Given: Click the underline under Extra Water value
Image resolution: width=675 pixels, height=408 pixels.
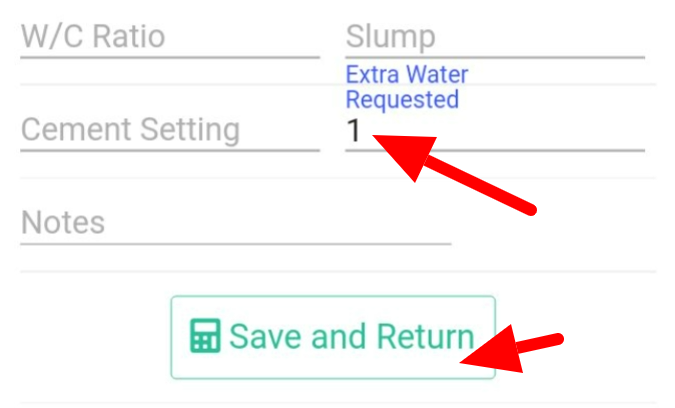Looking at the screenshot, I should [x=495, y=150].
